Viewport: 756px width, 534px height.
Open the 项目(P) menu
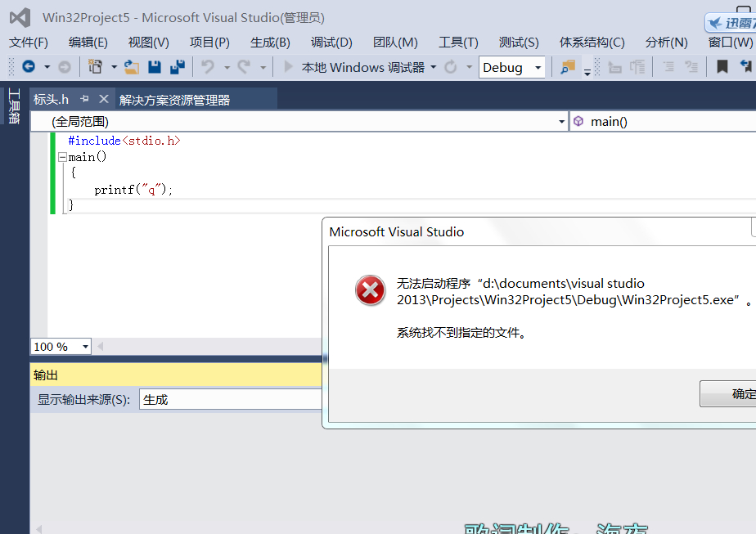209,43
